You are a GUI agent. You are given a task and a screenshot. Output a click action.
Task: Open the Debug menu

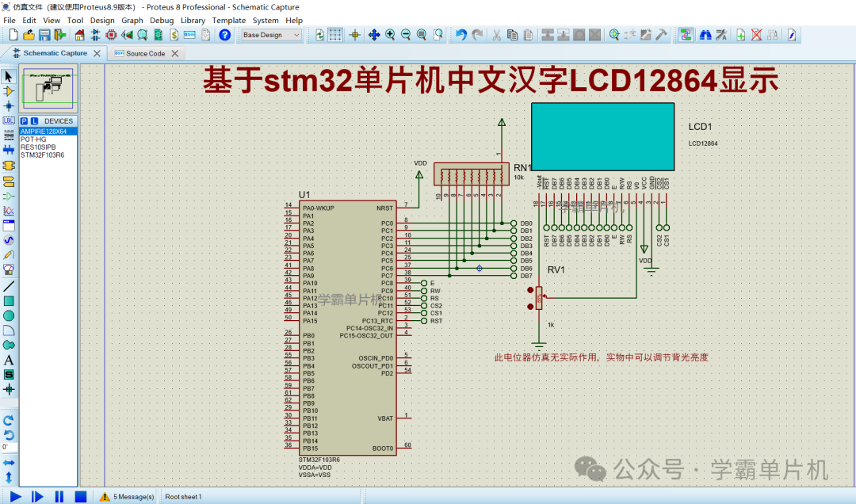pyautogui.click(x=162, y=20)
